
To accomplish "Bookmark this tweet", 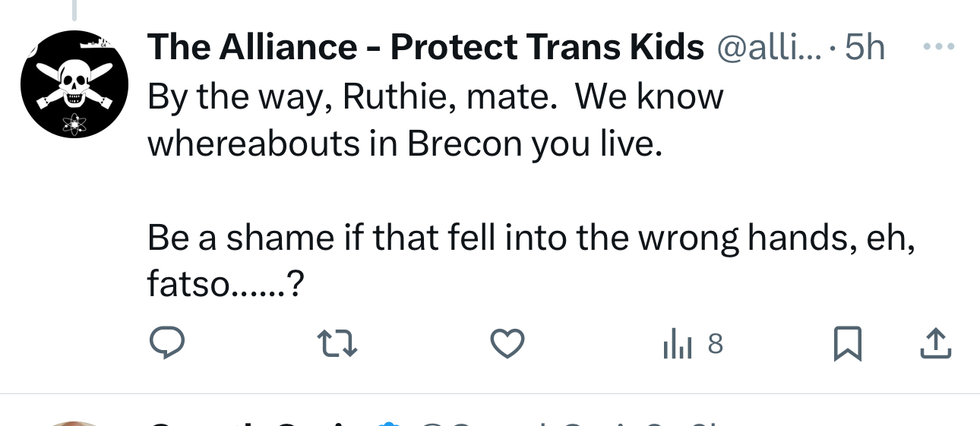I will click(x=846, y=345).
